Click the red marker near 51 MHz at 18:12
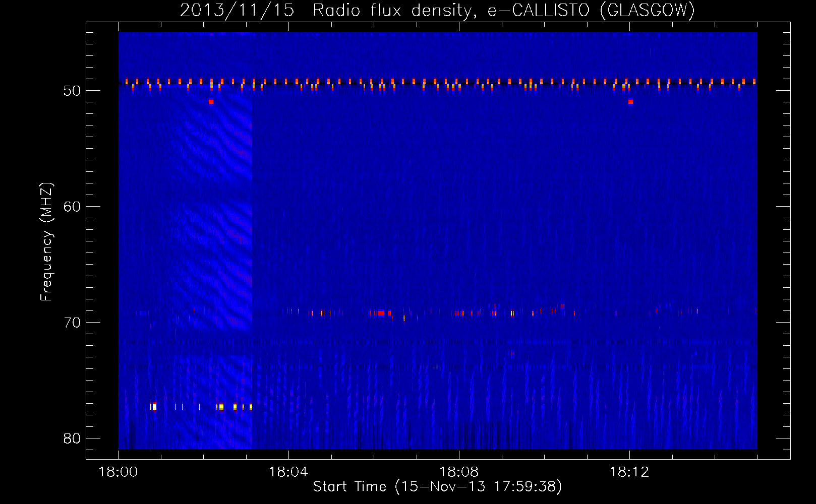 [x=630, y=102]
